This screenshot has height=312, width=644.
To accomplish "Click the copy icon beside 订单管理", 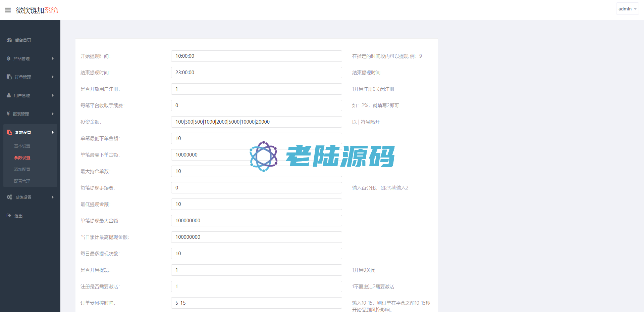I will coord(9,77).
